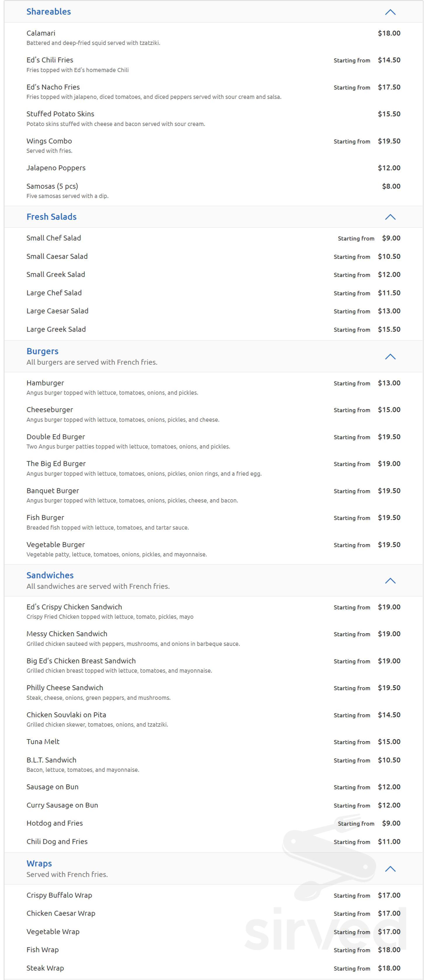The image size is (425, 980).
Task: Collapse the Shareables section chevron
Action: click(390, 12)
